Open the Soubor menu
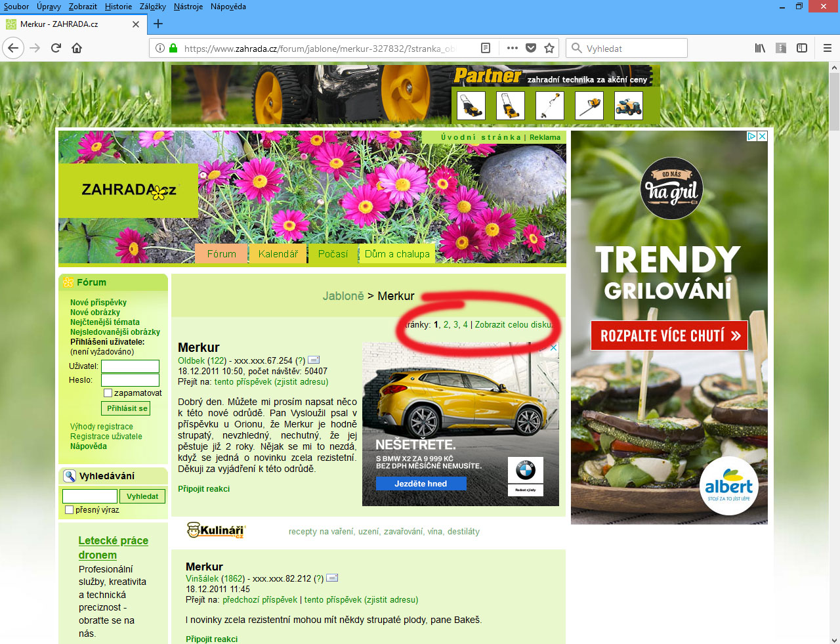Screen dimensions: 840x644 point(16,7)
